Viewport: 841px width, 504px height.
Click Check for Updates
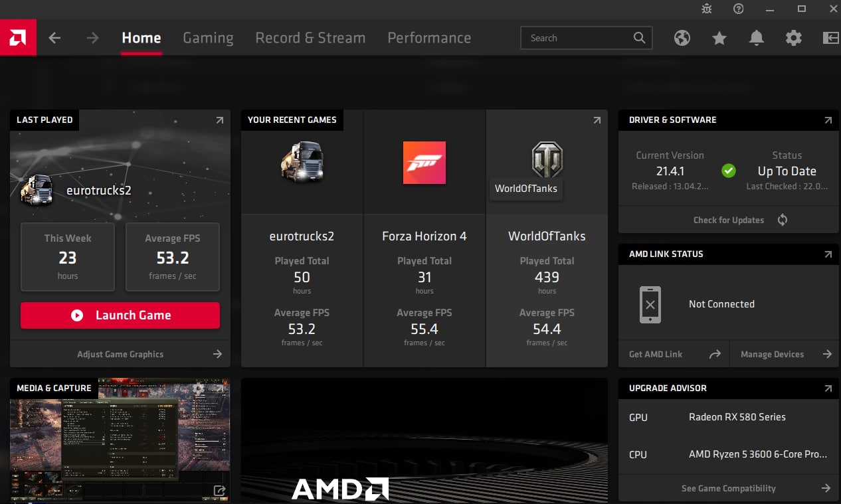(x=729, y=220)
